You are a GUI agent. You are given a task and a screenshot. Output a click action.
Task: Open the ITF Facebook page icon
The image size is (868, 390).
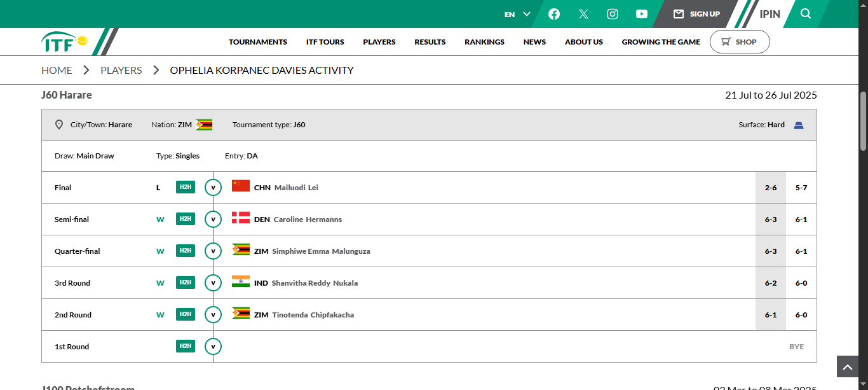[554, 14]
